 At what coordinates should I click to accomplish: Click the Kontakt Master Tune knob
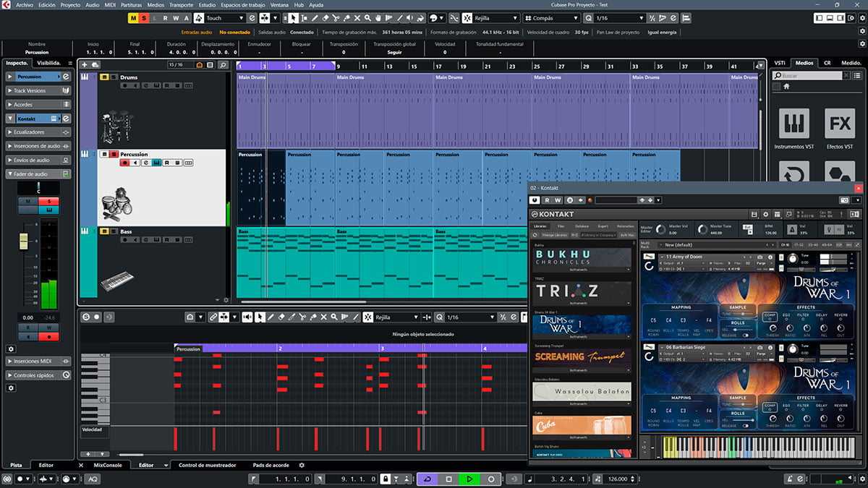[702, 228]
